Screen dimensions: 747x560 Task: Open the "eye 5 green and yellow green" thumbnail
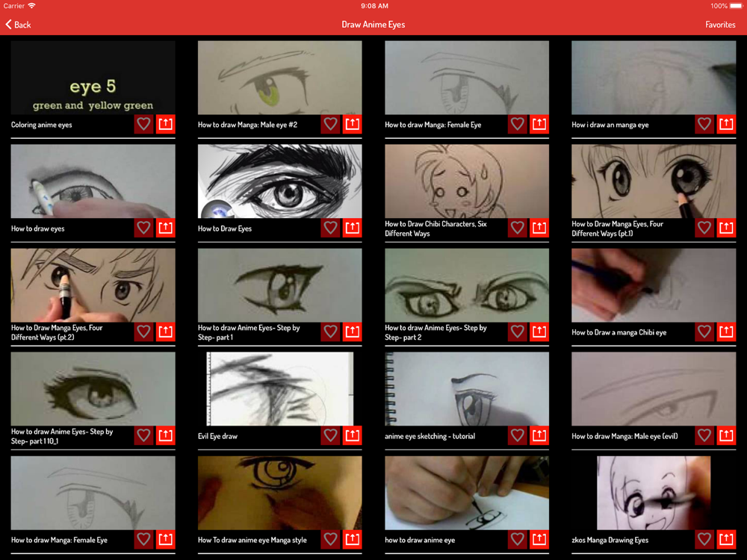[x=93, y=77]
